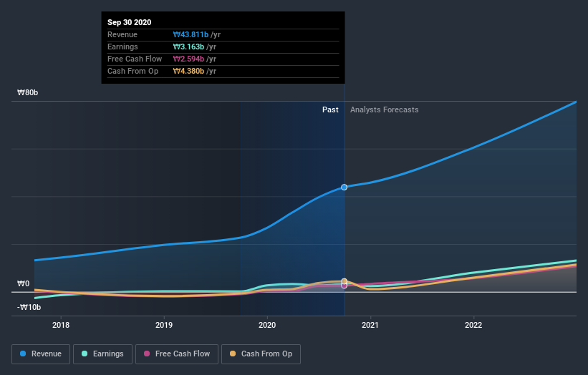
Task: Click the 2018 x-axis label
Action: tap(61, 325)
